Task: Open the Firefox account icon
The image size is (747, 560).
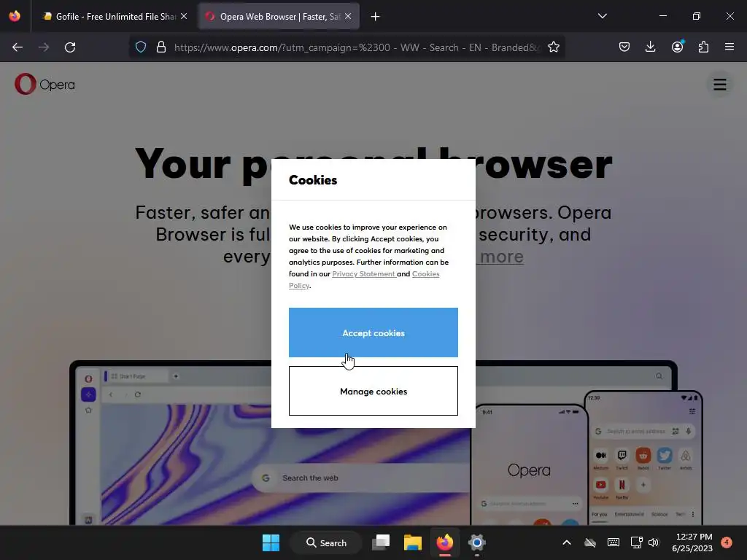Action: pyautogui.click(x=677, y=47)
